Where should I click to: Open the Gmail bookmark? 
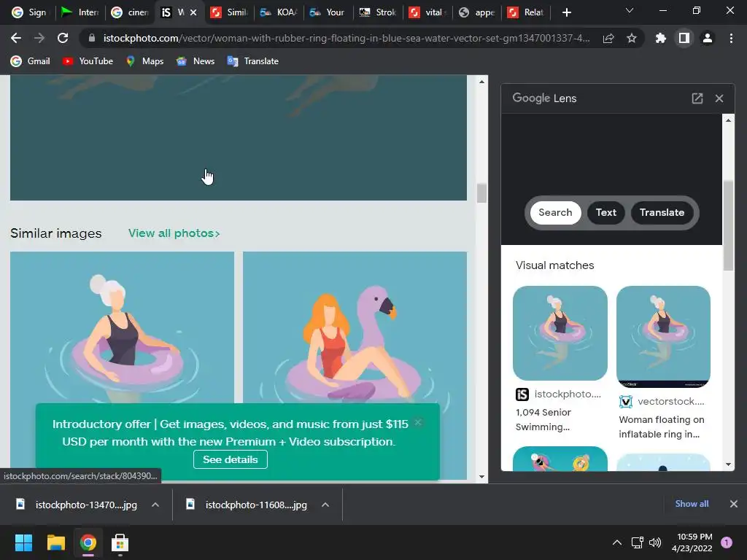pyautogui.click(x=31, y=61)
